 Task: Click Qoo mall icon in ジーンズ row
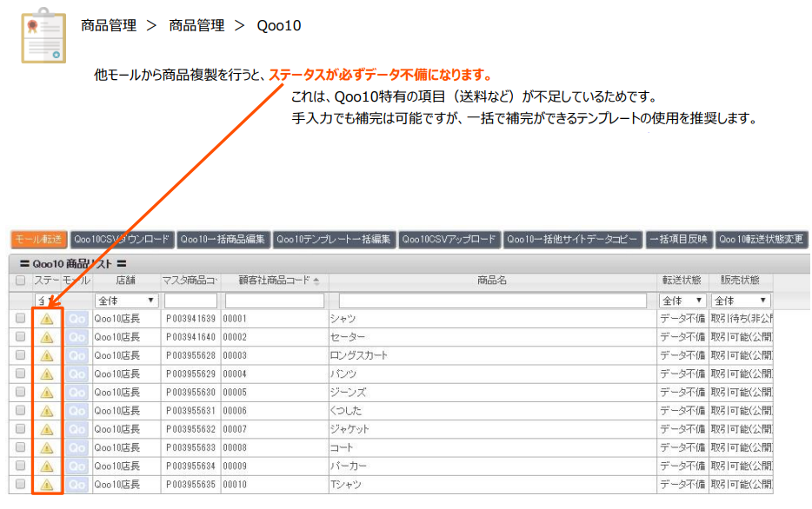point(77,393)
